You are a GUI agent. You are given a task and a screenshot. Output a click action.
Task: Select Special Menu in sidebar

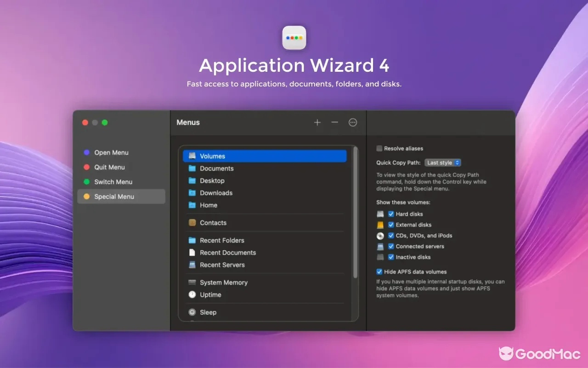click(121, 196)
